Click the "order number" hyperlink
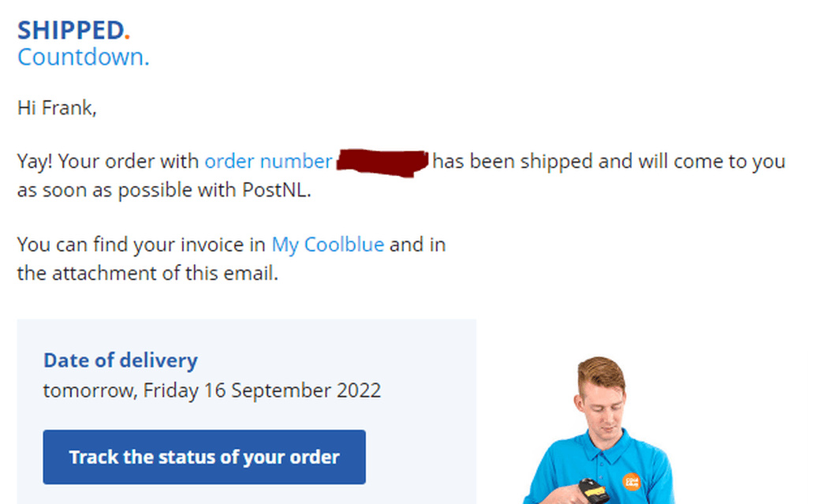This screenshot has width=832, height=504. (268, 162)
